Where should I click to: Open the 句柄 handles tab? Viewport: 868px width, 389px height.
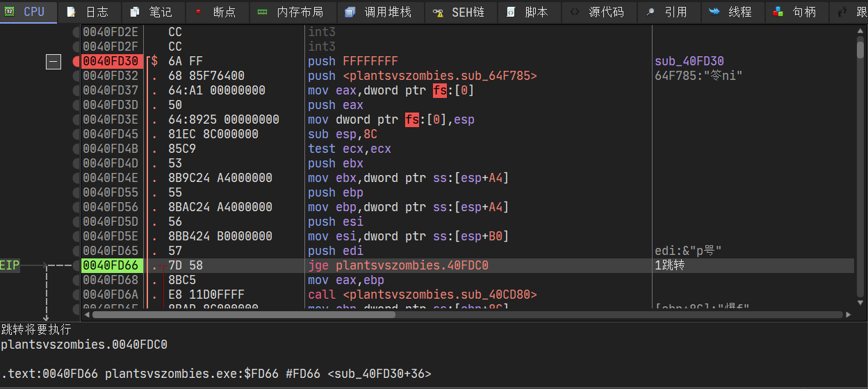click(x=796, y=12)
